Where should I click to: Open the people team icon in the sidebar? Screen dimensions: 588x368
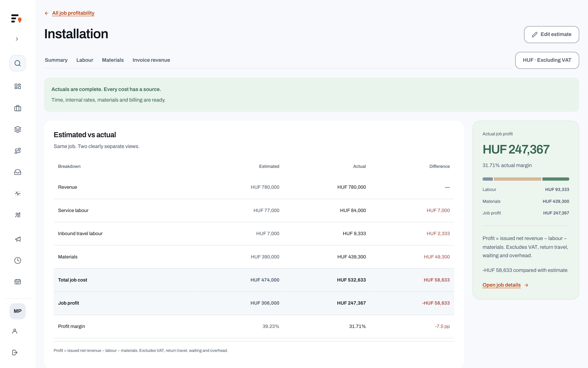coord(18,215)
